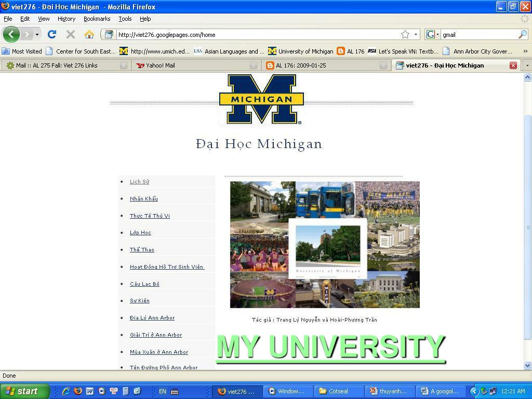The image size is (532, 399).
Task: Launch Firefox from quick launch bar
Action: pyautogui.click(x=78, y=391)
